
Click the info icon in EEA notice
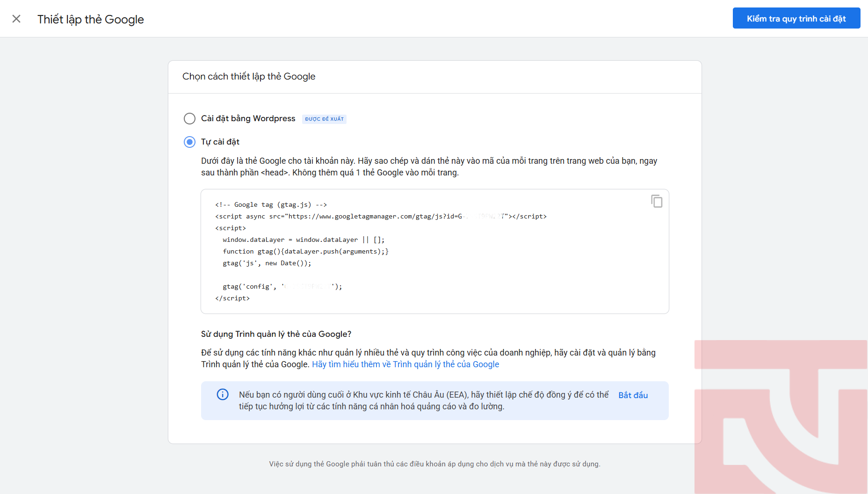coord(223,394)
